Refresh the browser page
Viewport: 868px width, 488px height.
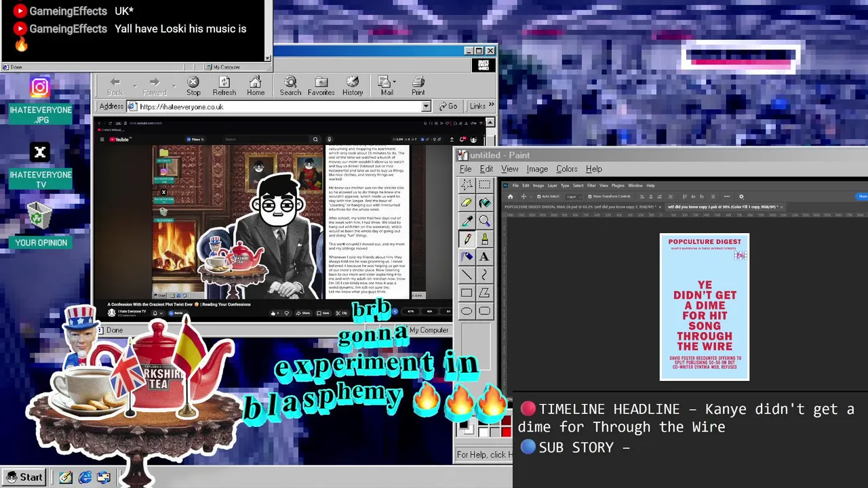(224, 86)
